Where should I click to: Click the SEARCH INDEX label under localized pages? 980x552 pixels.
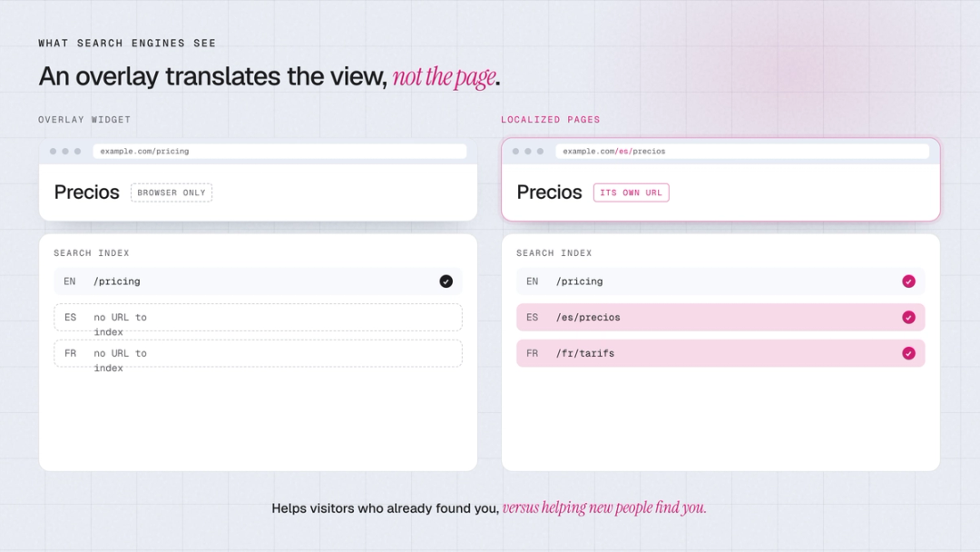pos(554,253)
